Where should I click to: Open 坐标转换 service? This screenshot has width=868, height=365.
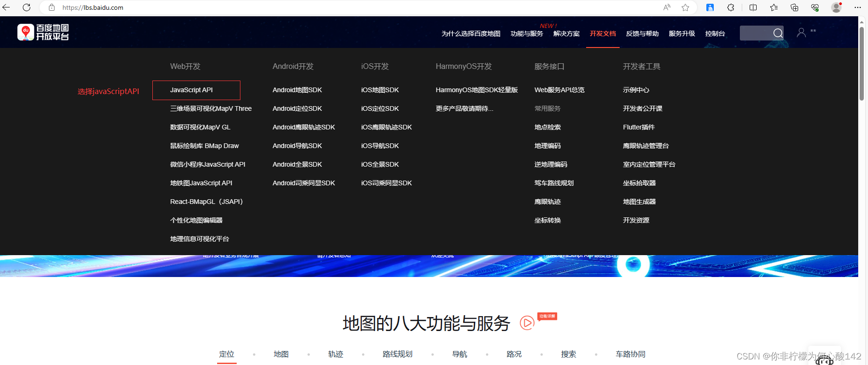tap(547, 220)
